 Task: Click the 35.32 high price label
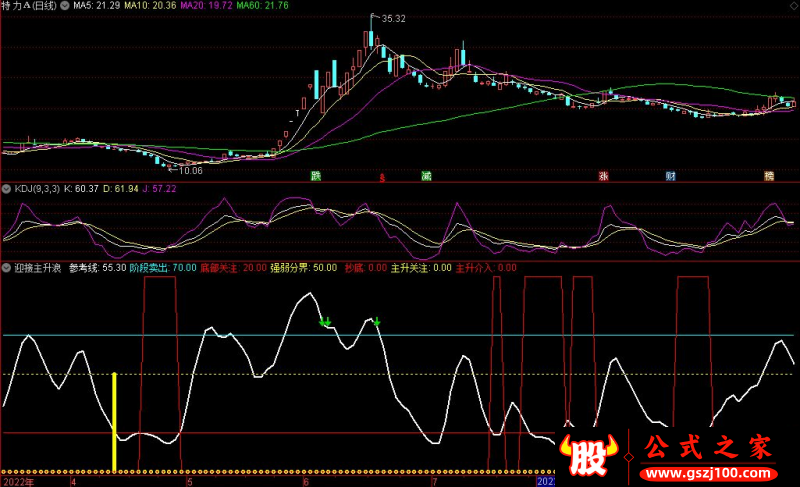tap(394, 18)
